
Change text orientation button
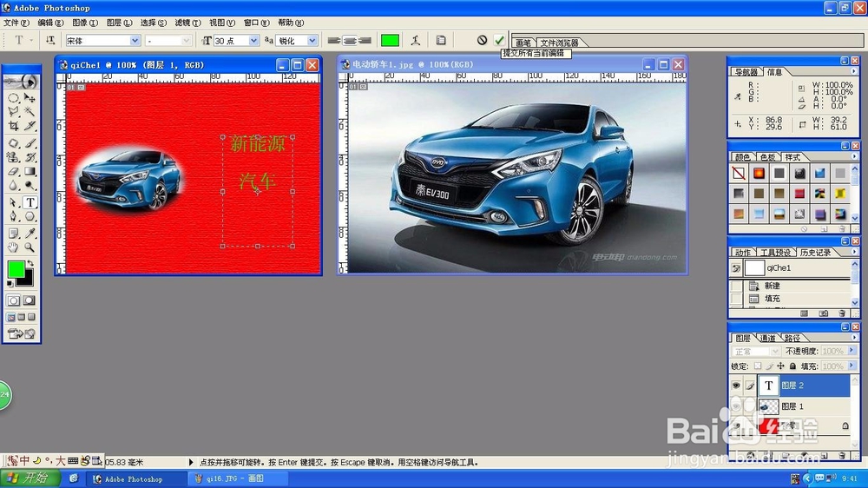pos(50,41)
